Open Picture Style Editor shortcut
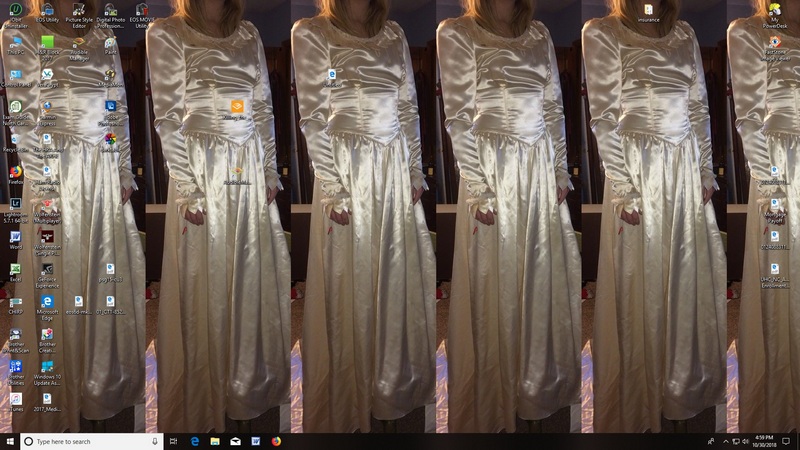This screenshot has width=800, height=450. pos(79,11)
